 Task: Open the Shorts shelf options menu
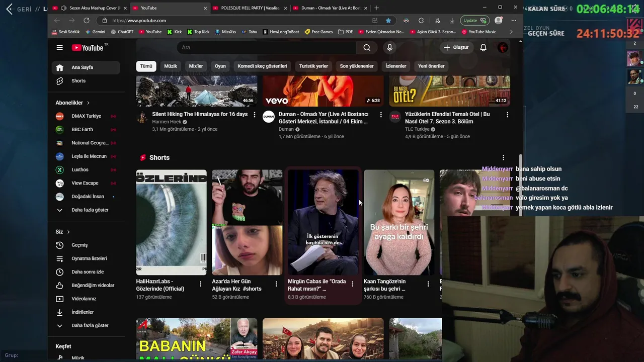503,157
